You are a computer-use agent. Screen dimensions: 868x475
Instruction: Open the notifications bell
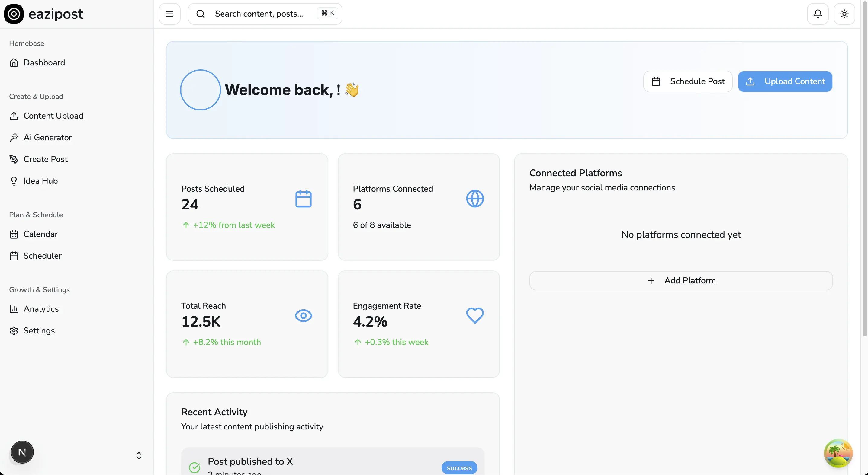818,14
